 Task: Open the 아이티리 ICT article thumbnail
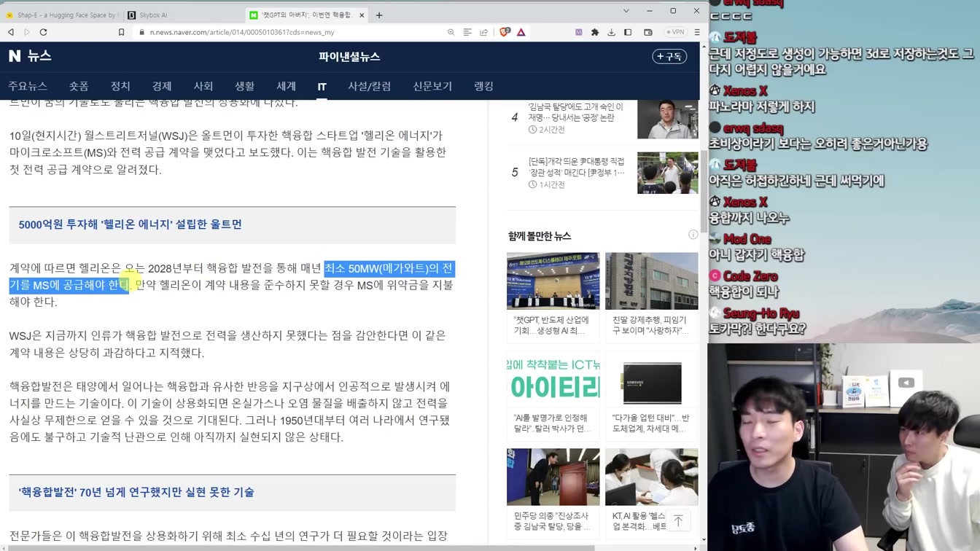point(553,380)
